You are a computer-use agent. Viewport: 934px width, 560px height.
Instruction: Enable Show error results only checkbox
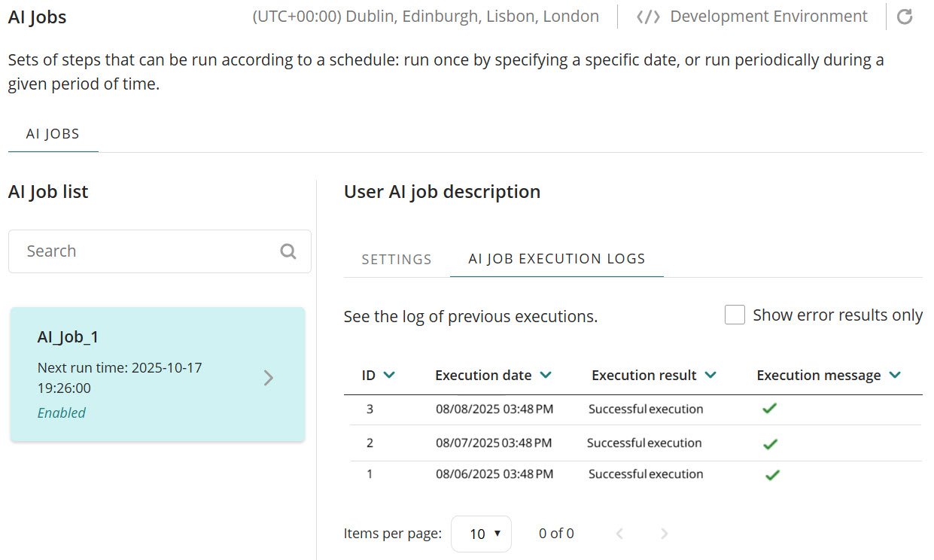tap(735, 315)
